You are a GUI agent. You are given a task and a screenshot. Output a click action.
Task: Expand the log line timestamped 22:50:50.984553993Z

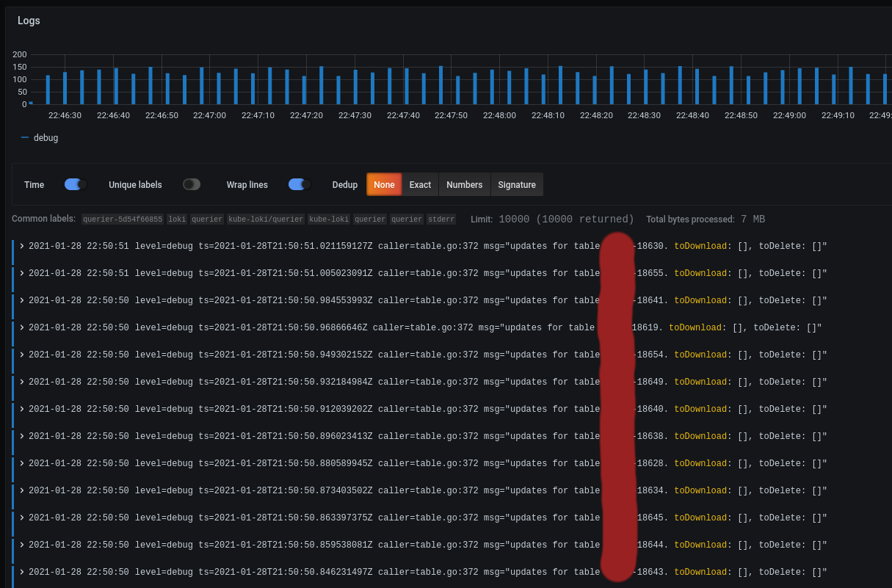tap(21, 300)
